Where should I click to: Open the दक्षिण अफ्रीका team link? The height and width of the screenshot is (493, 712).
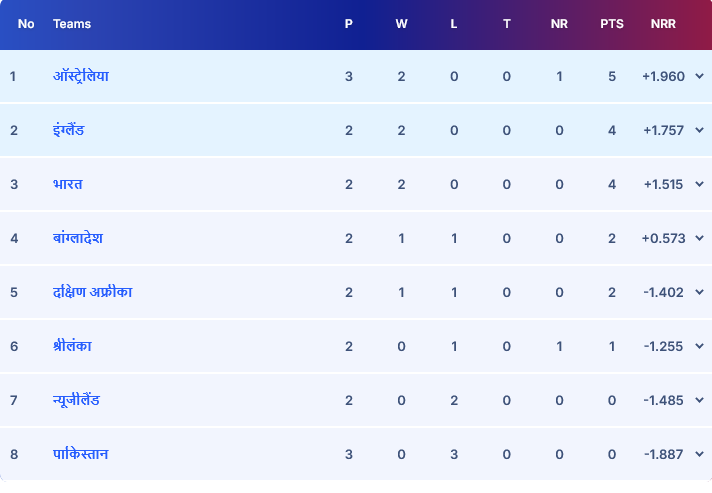coord(92,292)
